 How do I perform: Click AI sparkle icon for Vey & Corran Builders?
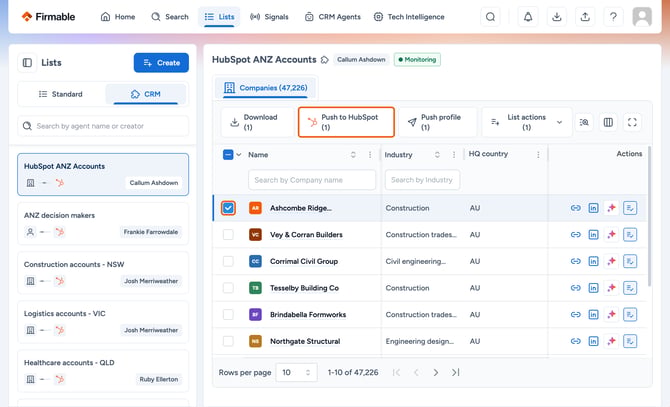[x=611, y=234]
